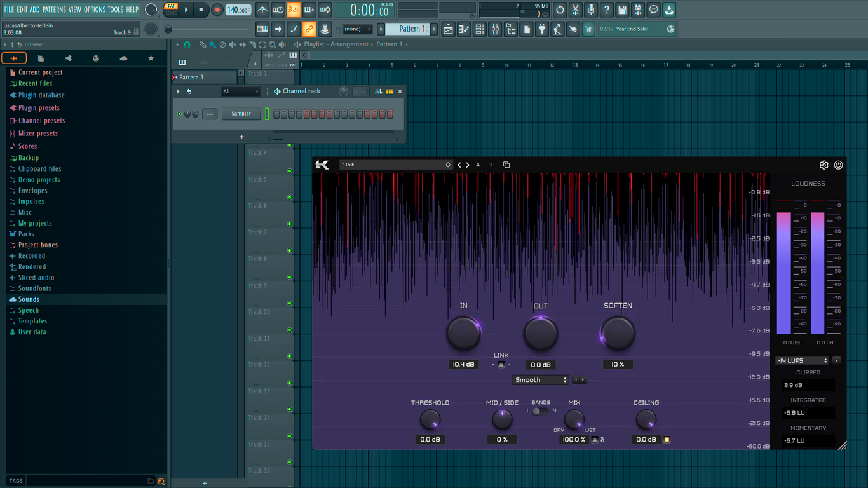Switch between PAT and SONG mode
This screenshot has width=868, height=488.
click(171, 10)
